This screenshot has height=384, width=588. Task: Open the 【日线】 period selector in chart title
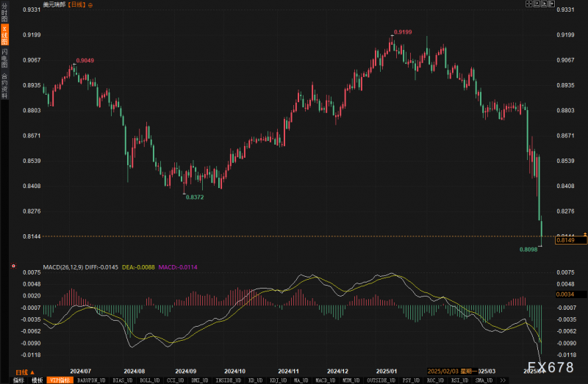point(76,4)
